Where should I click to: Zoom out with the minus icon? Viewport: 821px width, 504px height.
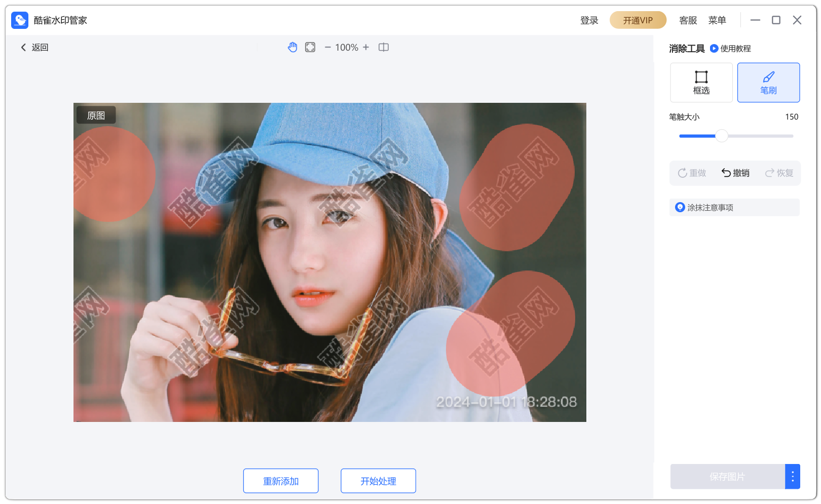328,47
